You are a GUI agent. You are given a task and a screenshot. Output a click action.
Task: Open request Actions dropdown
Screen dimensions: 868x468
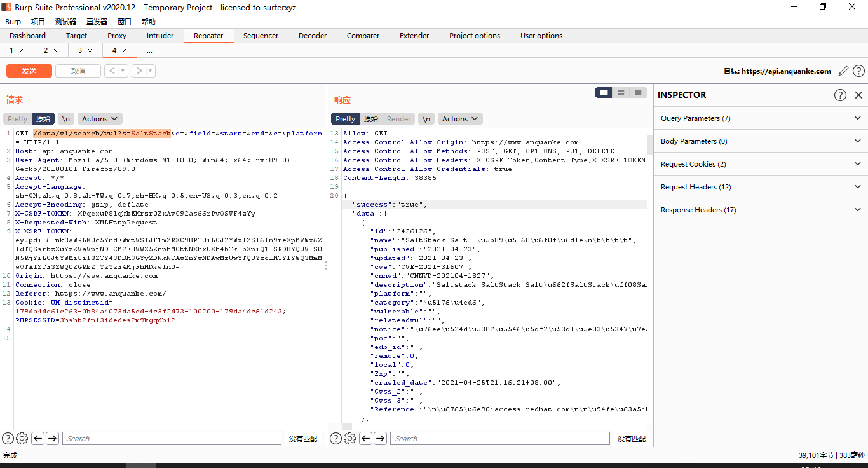pos(100,119)
